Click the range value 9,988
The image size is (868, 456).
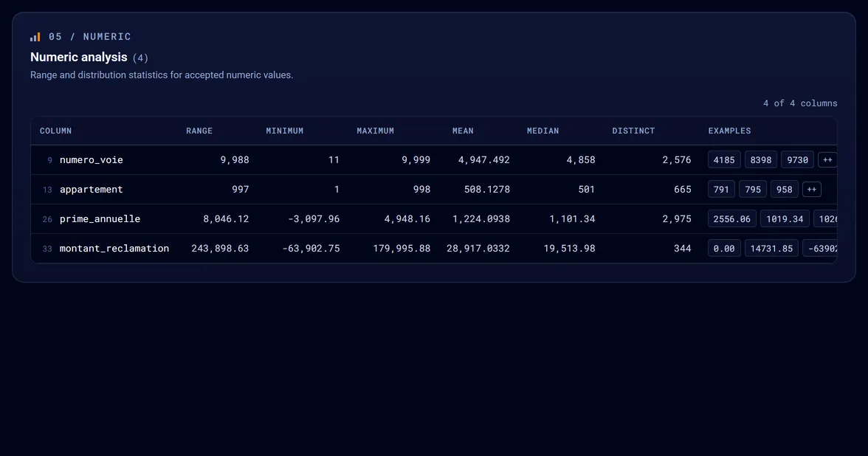coord(235,160)
